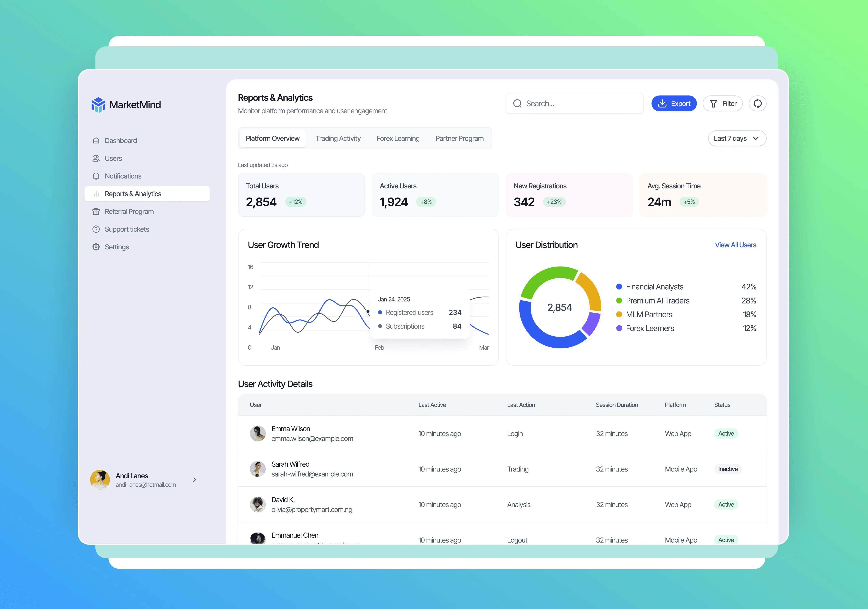Click the refresh icon button
This screenshot has height=609, width=868.
click(x=757, y=104)
